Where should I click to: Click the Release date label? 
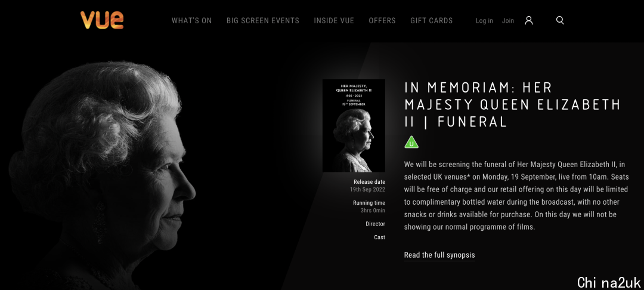[369, 182]
